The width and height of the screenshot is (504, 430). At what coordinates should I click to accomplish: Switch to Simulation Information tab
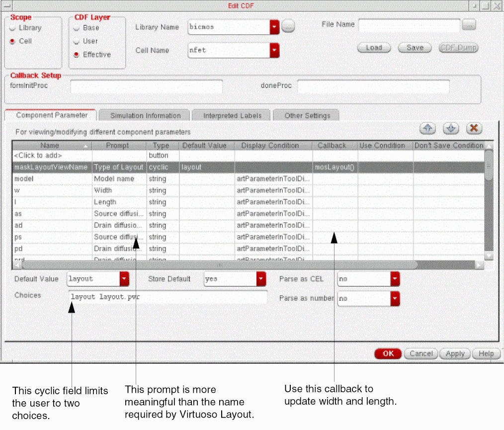(x=145, y=115)
